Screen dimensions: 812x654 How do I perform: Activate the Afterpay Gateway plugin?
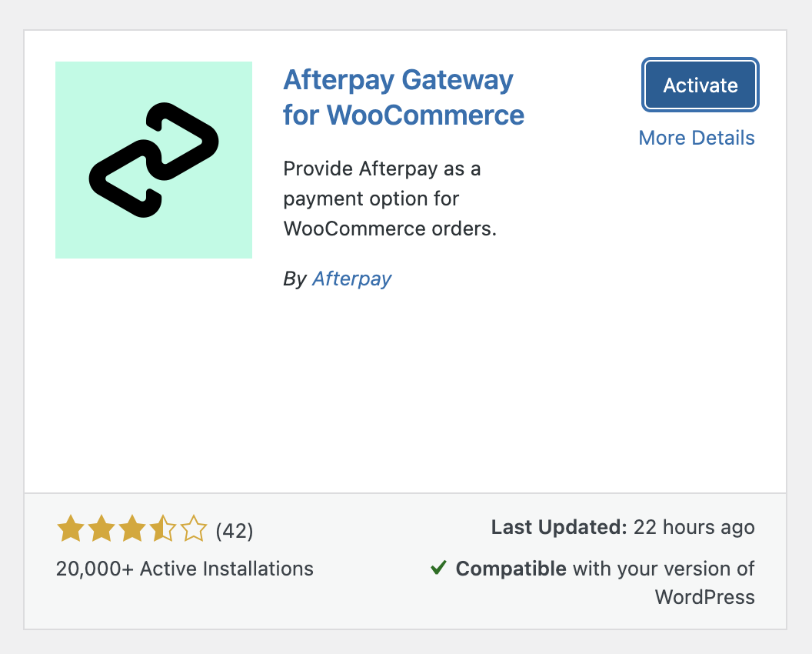click(700, 85)
